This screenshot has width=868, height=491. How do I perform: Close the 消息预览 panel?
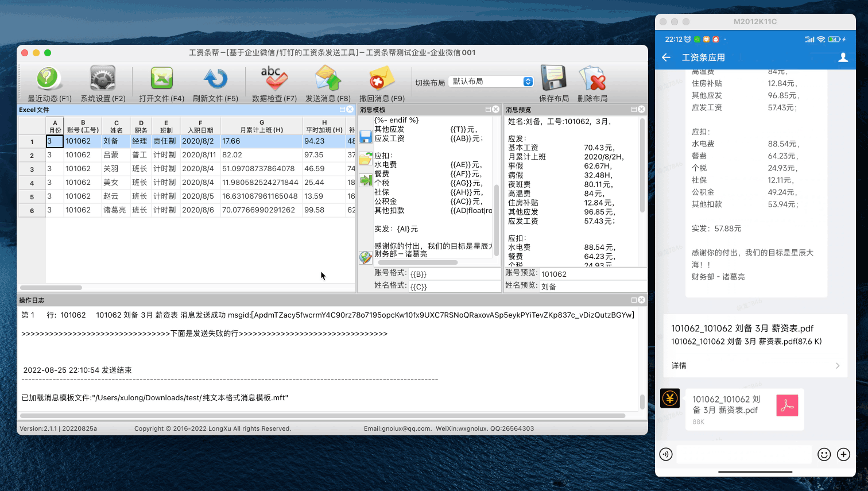click(642, 109)
